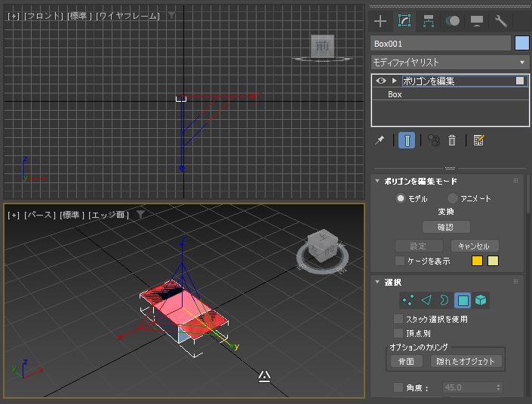This screenshot has height=404, width=532.
Task: Open configure modifier sets icon
Action: pos(478,140)
